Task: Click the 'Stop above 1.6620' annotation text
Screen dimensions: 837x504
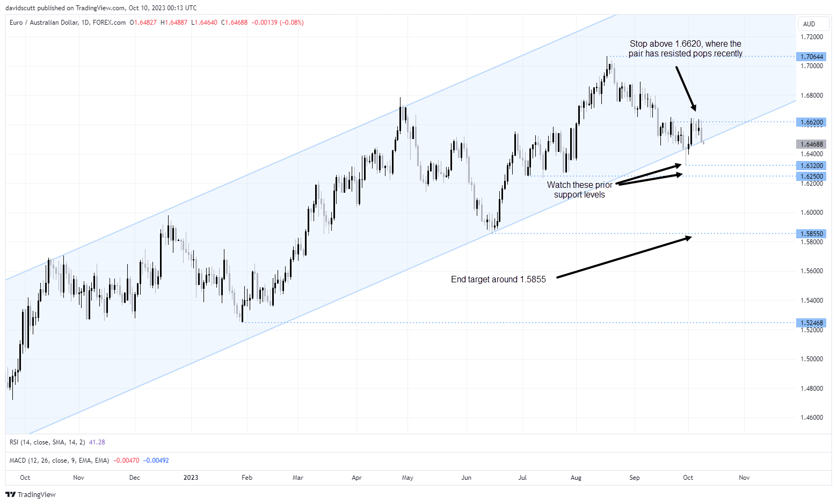Action: click(686, 49)
